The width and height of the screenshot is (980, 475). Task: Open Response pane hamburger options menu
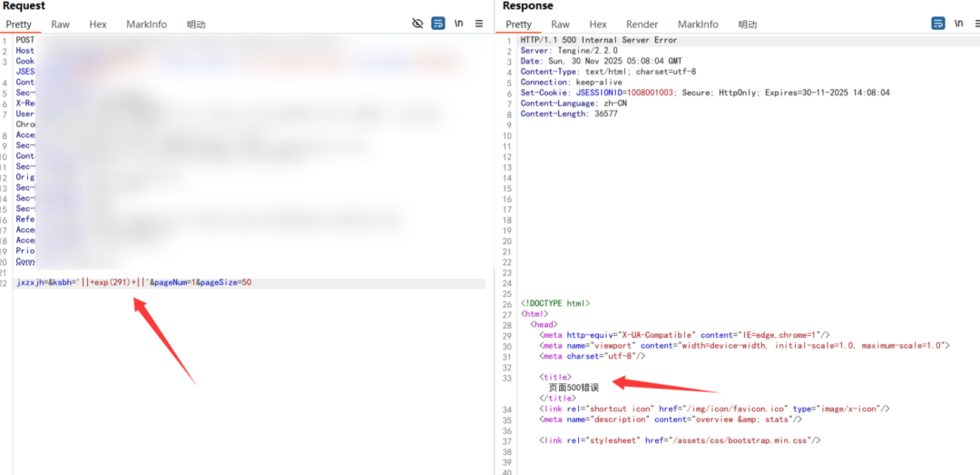click(x=976, y=24)
